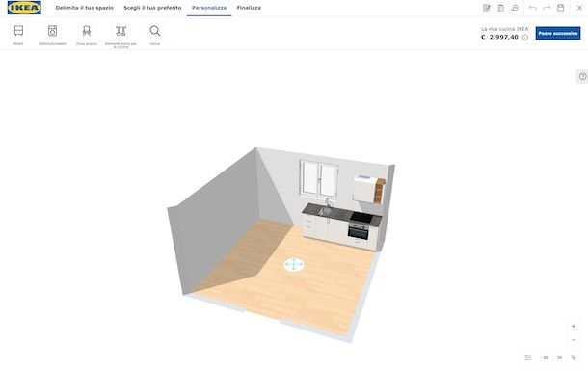The height and width of the screenshot is (370, 588).
Task: Select the sink on the worktop
Action: click(x=325, y=211)
